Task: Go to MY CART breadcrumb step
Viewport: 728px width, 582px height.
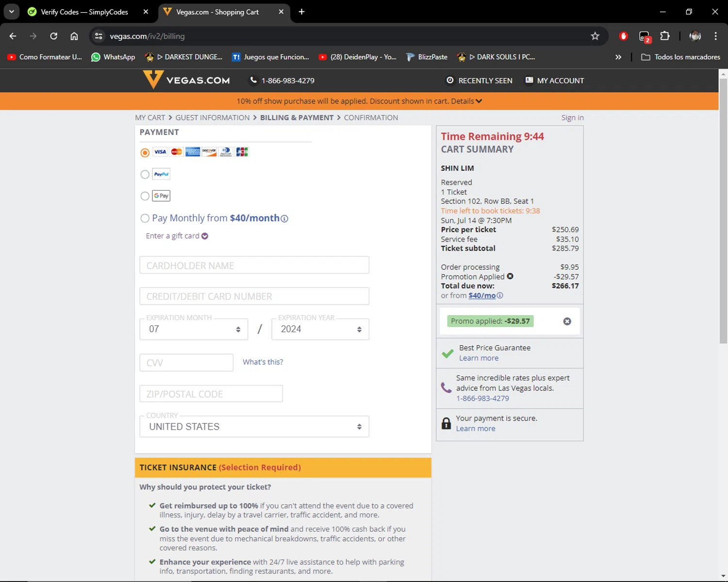Action: click(x=150, y=117)
